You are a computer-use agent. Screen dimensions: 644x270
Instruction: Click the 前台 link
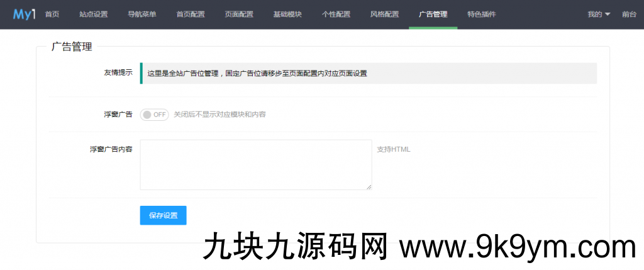point(629,14)
